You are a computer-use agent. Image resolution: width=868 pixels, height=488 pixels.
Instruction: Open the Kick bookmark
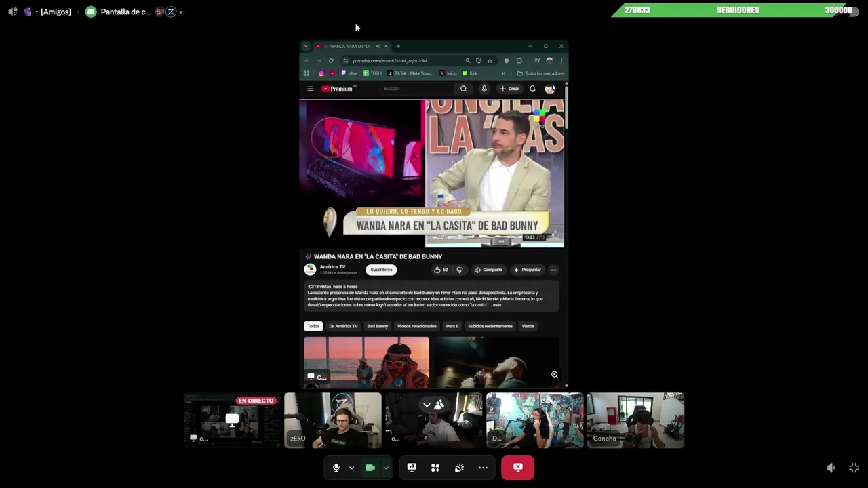click(x=470, y=73)
